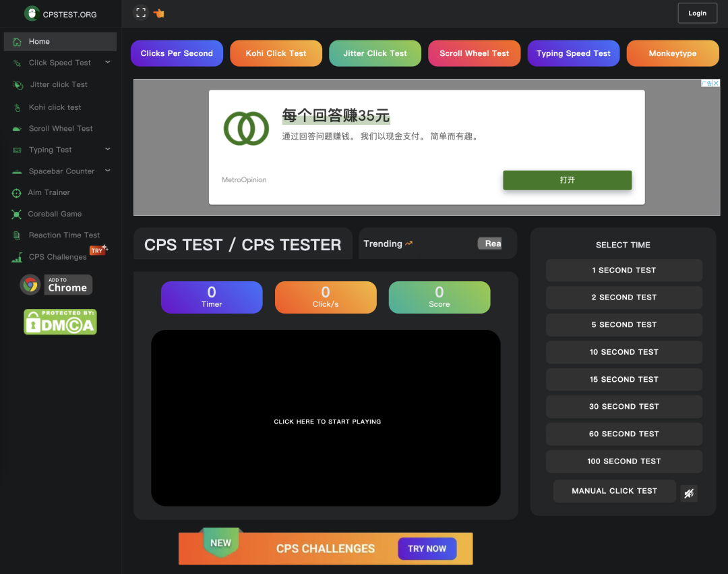The image size is (728, 574).
Task: Toggle fullscreen mode icon in header
Action: click(x=141, y=13)
